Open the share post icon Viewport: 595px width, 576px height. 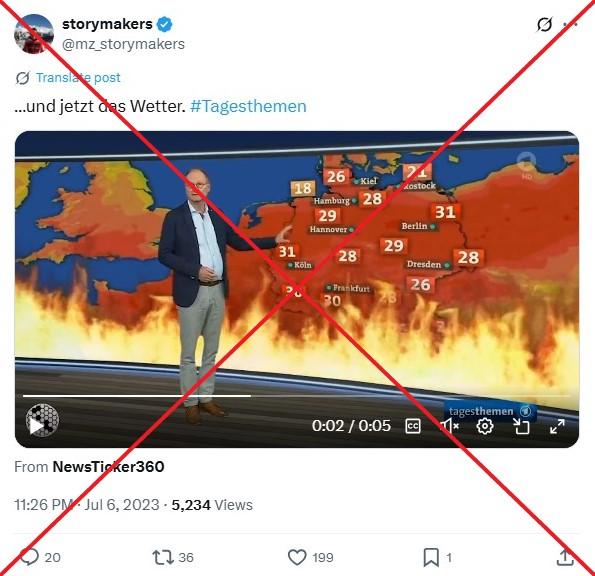click(565, 557)
